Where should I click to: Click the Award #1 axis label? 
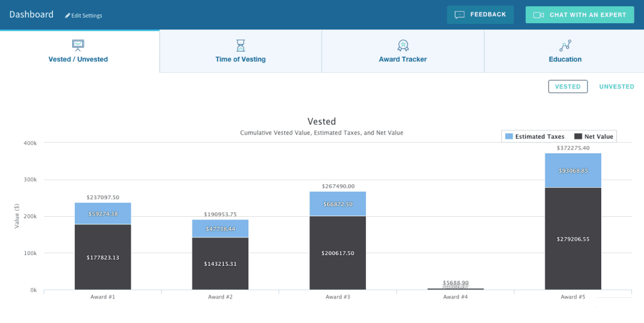tap(103, 297)
